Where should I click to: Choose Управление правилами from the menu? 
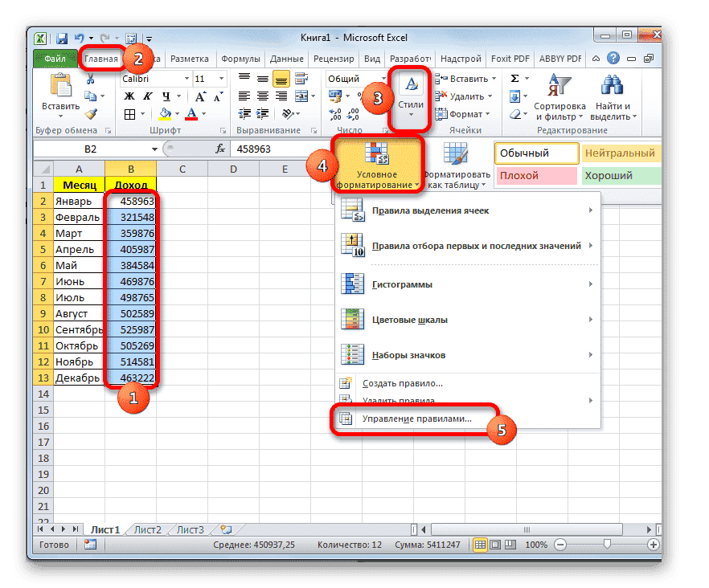click(418, 419)
